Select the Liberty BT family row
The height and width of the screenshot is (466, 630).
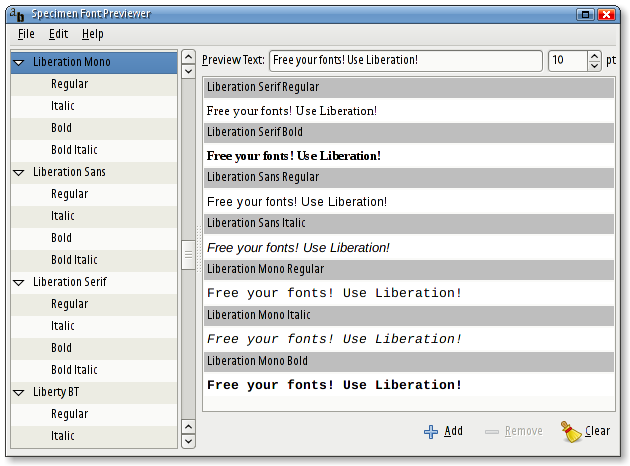click(x=94, y=392)
